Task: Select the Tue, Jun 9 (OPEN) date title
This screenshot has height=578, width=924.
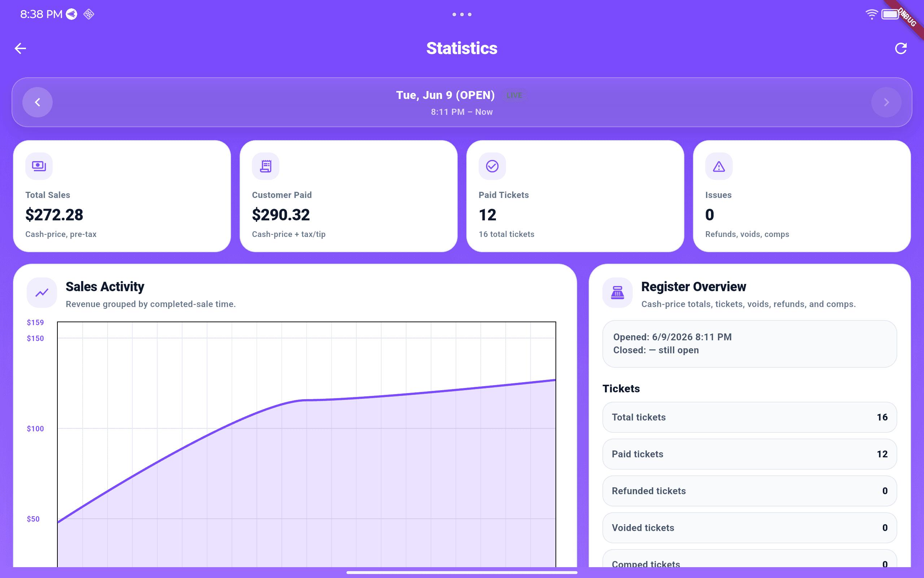Action: point(445,95)
